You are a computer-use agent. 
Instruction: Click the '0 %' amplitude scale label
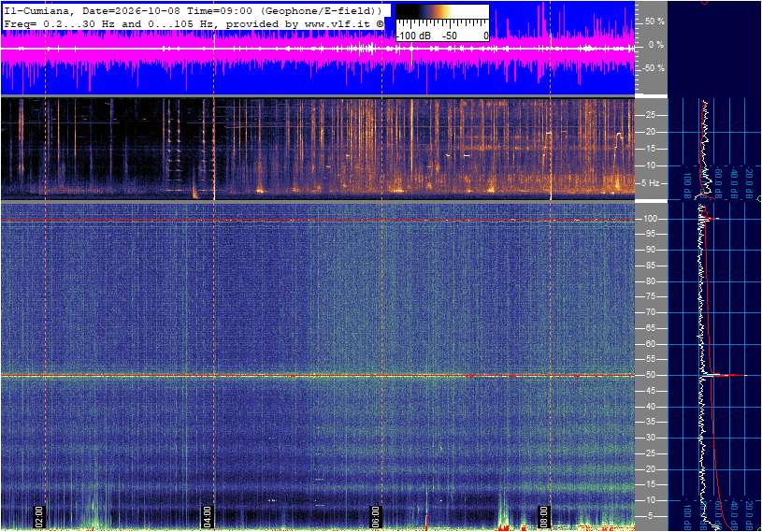coord(656,45)
